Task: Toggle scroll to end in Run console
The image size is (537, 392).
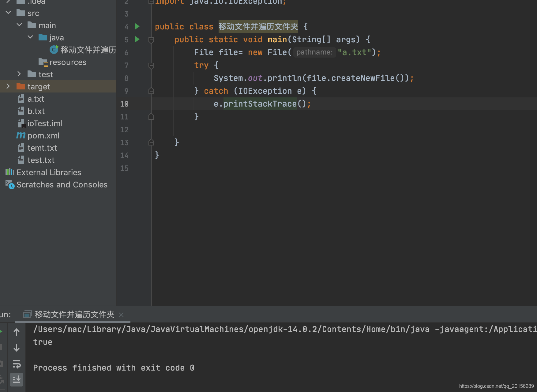Action: [x=17, y=379]
